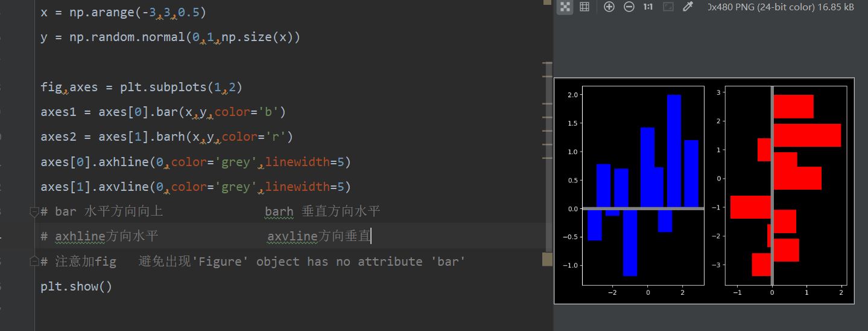
Task: Click the 'plt.show()' line
Action: [x=77, y=286]
